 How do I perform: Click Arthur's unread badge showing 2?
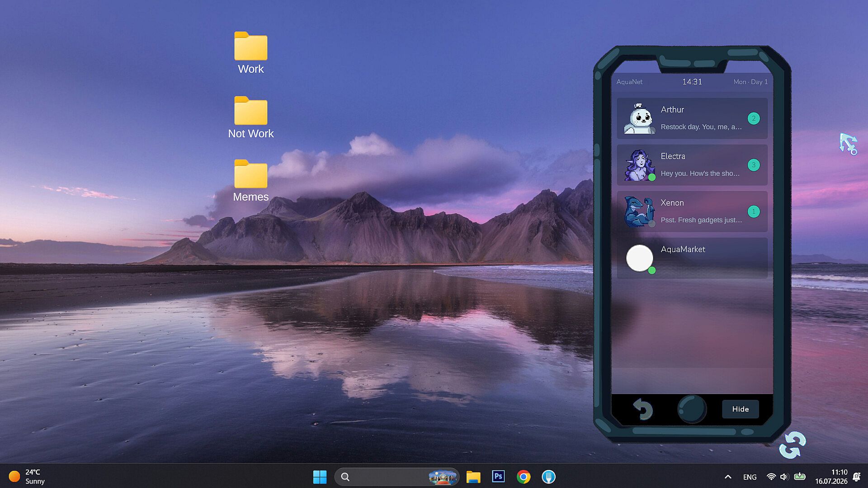754,118
